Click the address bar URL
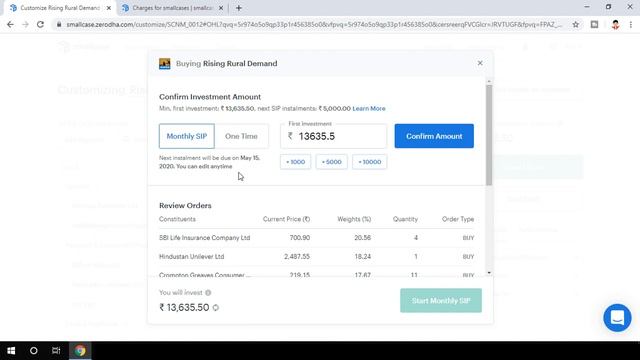The height and width of the screenshot is (360, 640). coord(313,24)
